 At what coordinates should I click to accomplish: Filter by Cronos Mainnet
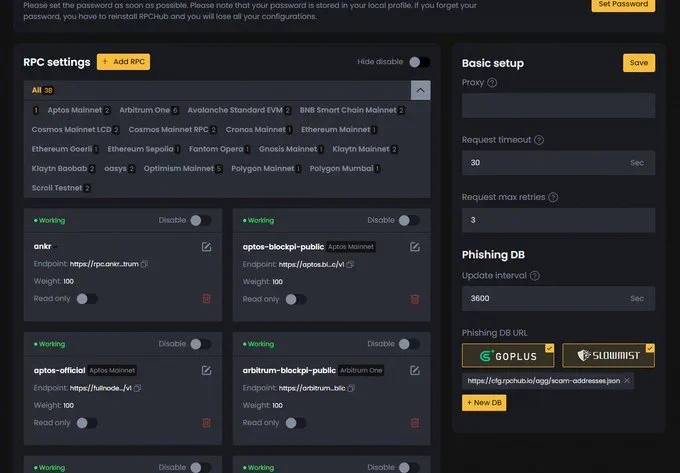[x=259, y=130]
